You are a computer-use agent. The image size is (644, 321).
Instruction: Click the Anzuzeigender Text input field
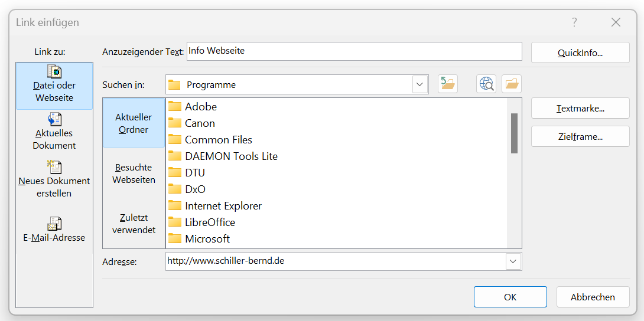354,51
